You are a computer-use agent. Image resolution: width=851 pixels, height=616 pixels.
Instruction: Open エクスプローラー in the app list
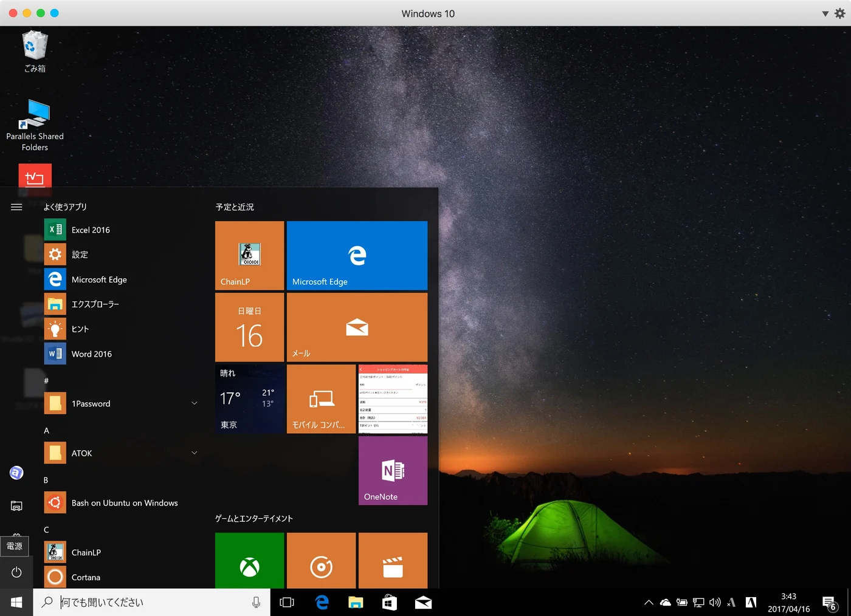(x=122, y=304)
